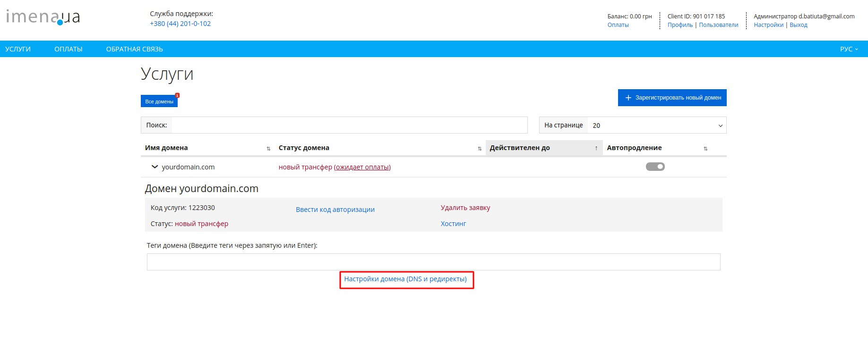Toggle auto-renewal switch for yourdomain.com
Screen dimensions: 868x353
[x=655, y=167]
